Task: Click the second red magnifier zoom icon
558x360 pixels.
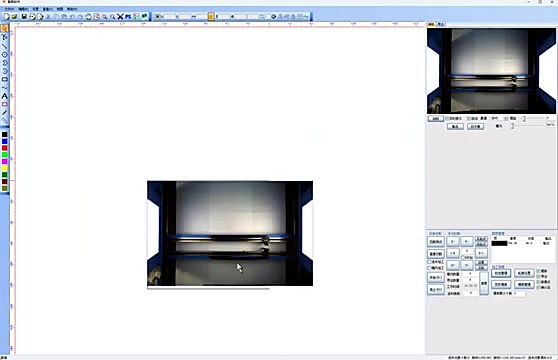Action: (112, 16)
